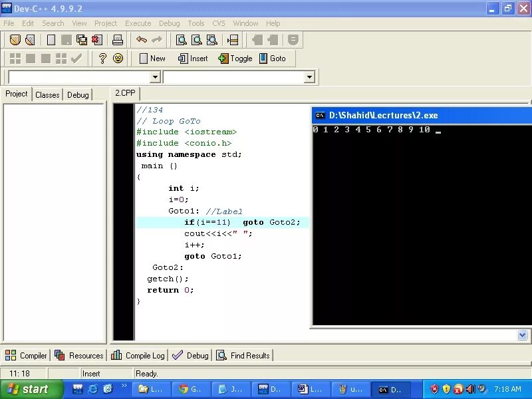The image size is (532, 399).
Task: Open the Execute menu
Action: click(x=138, y=23)
